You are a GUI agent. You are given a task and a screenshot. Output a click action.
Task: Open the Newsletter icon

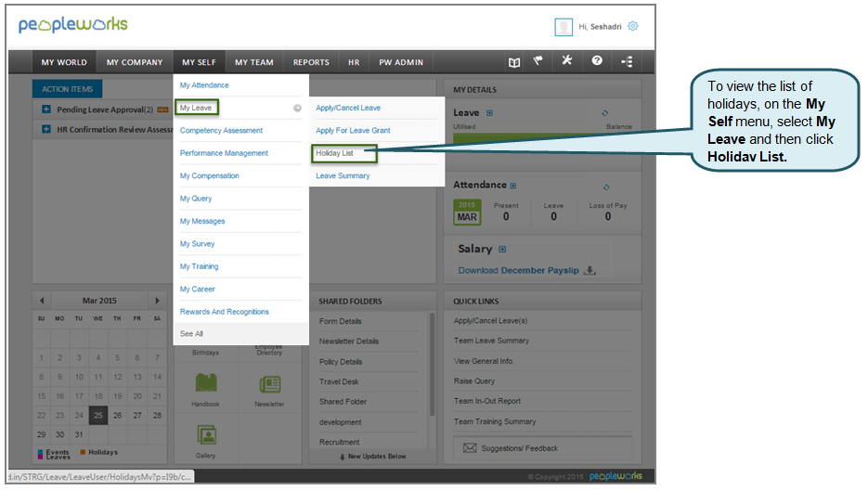pos(269,384)
